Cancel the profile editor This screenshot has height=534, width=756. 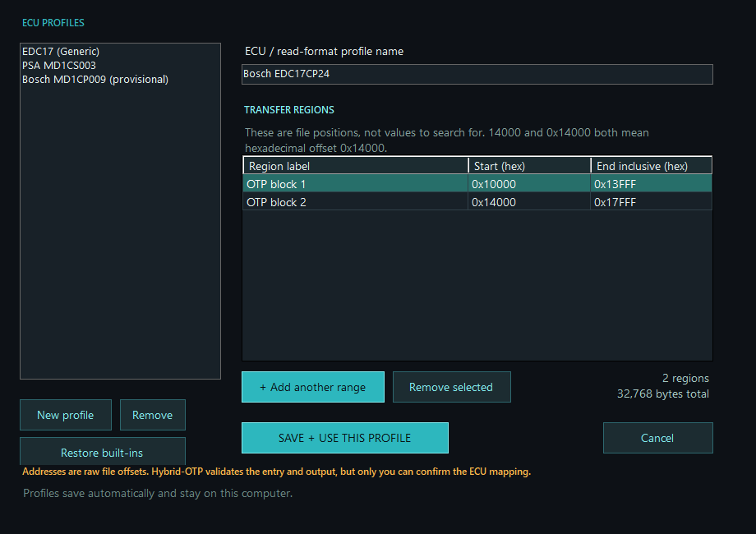pyautogui.click(x=658, y=438)
